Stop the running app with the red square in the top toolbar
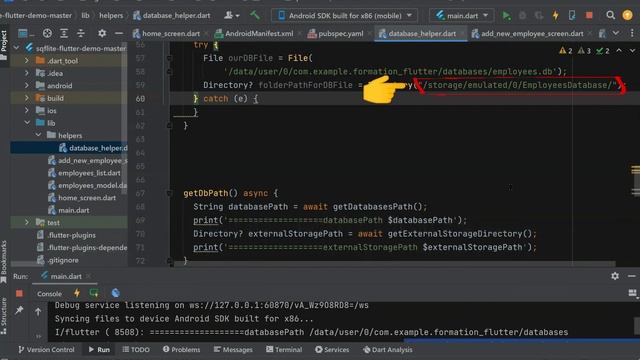This screenshot has width=640, height=360. (x=589, y=16)
